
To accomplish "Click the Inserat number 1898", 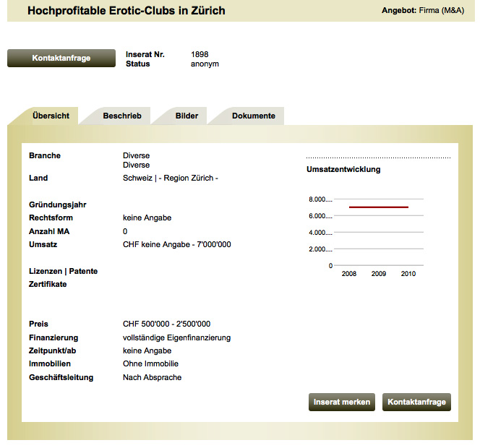I will 200,54.
